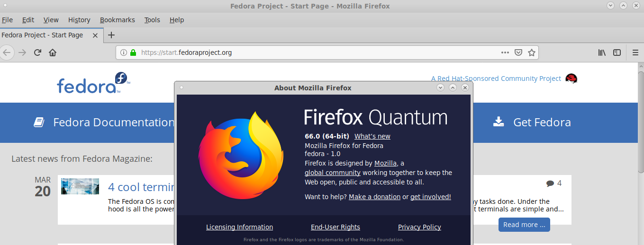Maximize the About Mozilla Firefox dialog
The width and height of the screenshot is (644, 245).
click(x=453, y=87)
